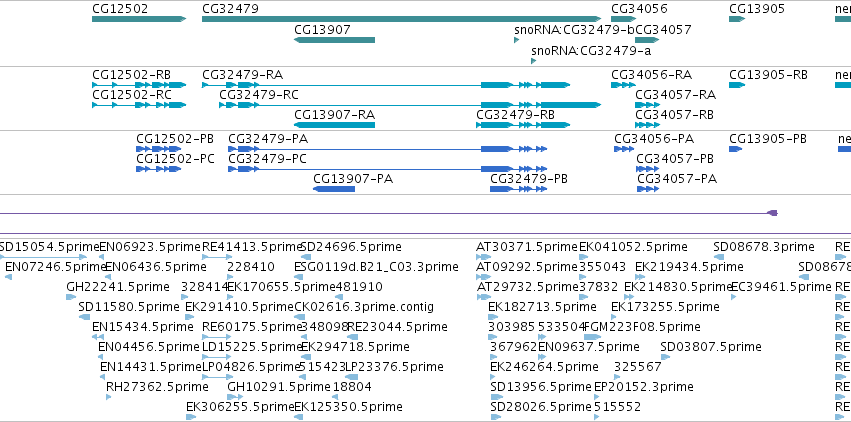The image size is (851, 422).
Task: Select the EN06436.5prime label
Action: click(156, 267)
